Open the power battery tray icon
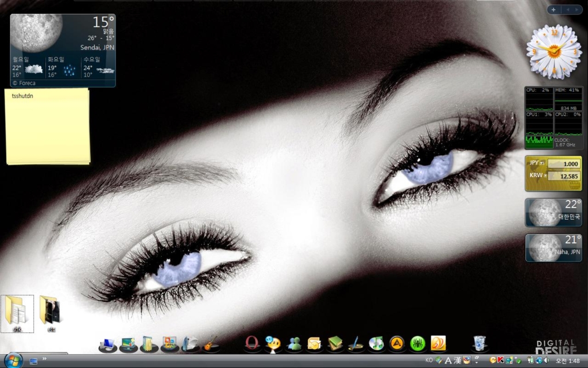 [530, 361]
